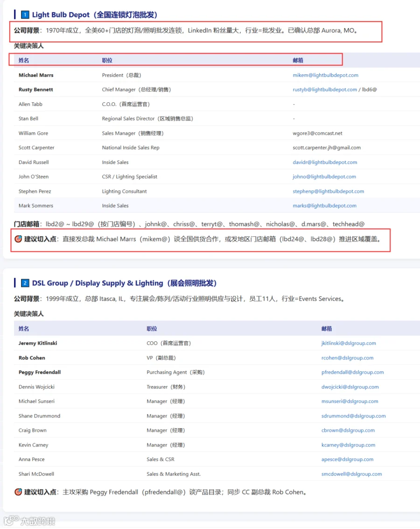Image resolution: width=420 pixels, height=529 pixels.
Task: Open the stephenp@lightbulbdepot.com email link
Action: pyautogui.click(x=328, y=191)
